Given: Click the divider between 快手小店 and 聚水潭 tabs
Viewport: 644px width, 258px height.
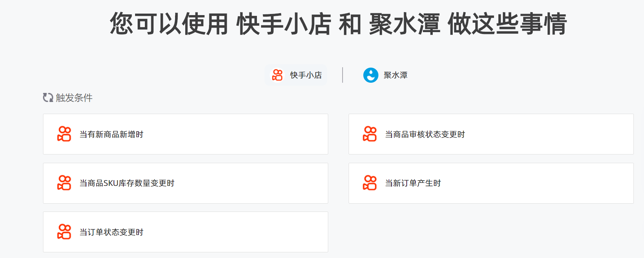Looking at the screenshot, I should coord(343,75).
